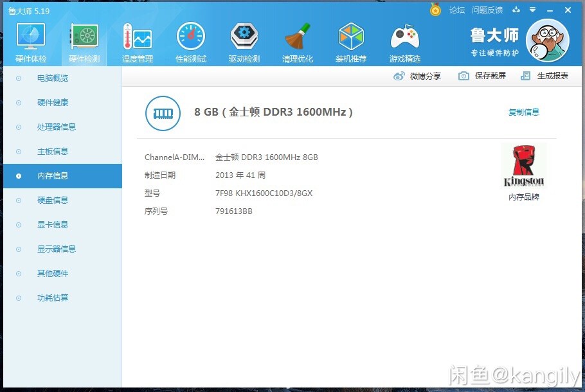Viewport: 585px width, 392px height.
Task: Click the download tray icon in the title bar
Action: point(516,10)
